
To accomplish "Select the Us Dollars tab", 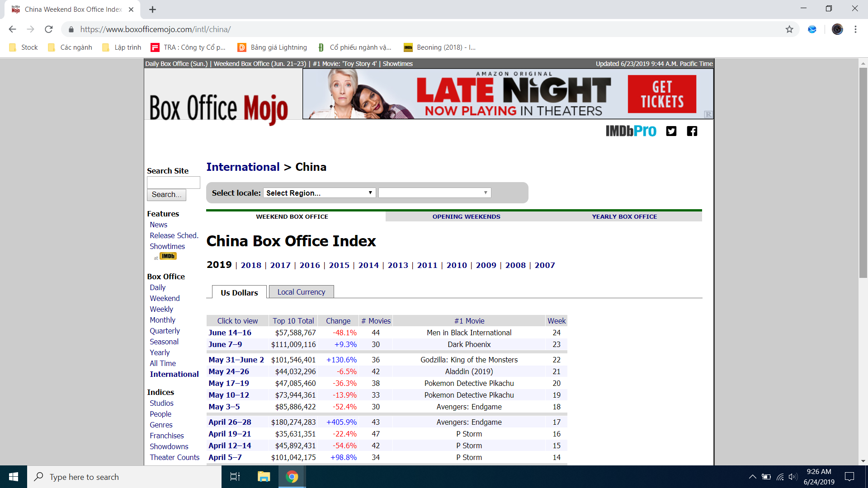I will click(x=239, y=292).
